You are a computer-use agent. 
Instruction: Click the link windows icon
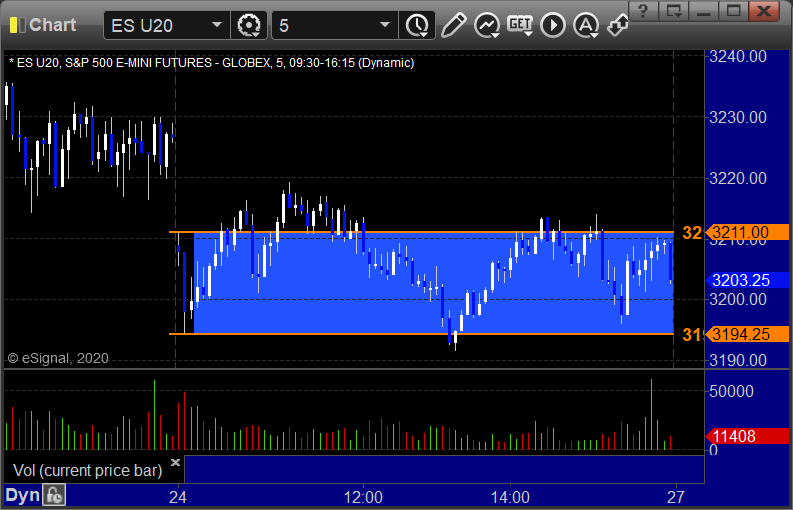click(x=618, y=25)
